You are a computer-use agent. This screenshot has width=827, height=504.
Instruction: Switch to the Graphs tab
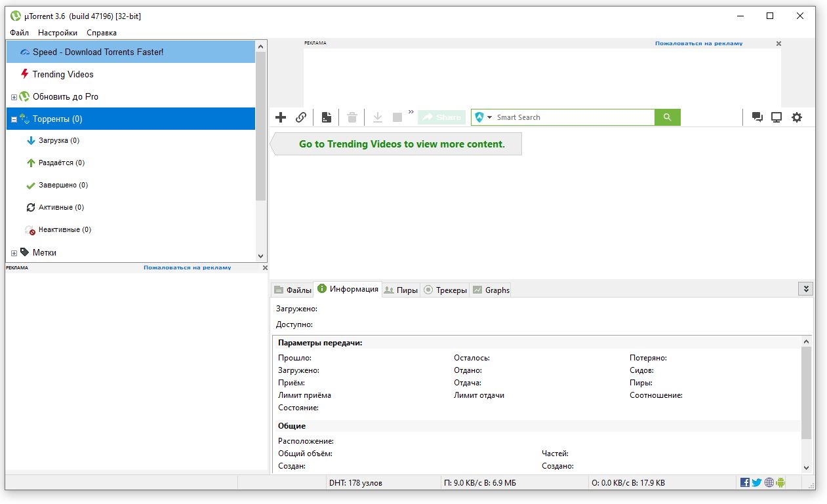pyautogui.click(x=491, y=290)
